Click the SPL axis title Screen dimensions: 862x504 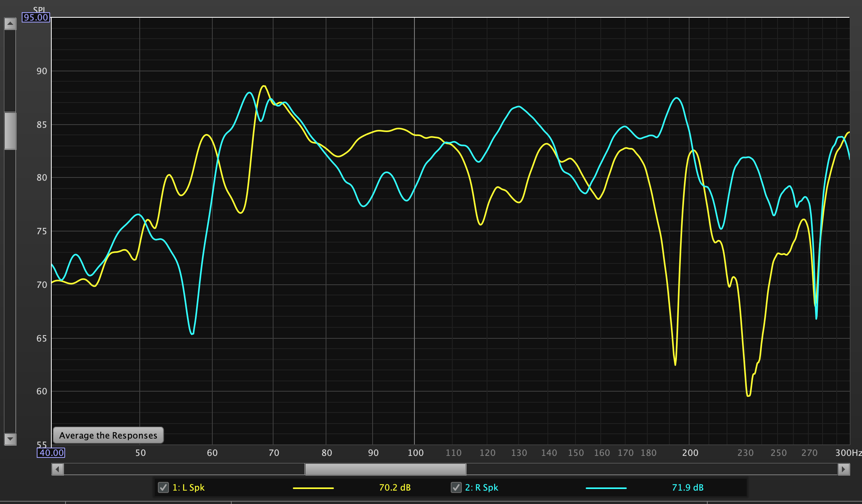click(39, 9)
